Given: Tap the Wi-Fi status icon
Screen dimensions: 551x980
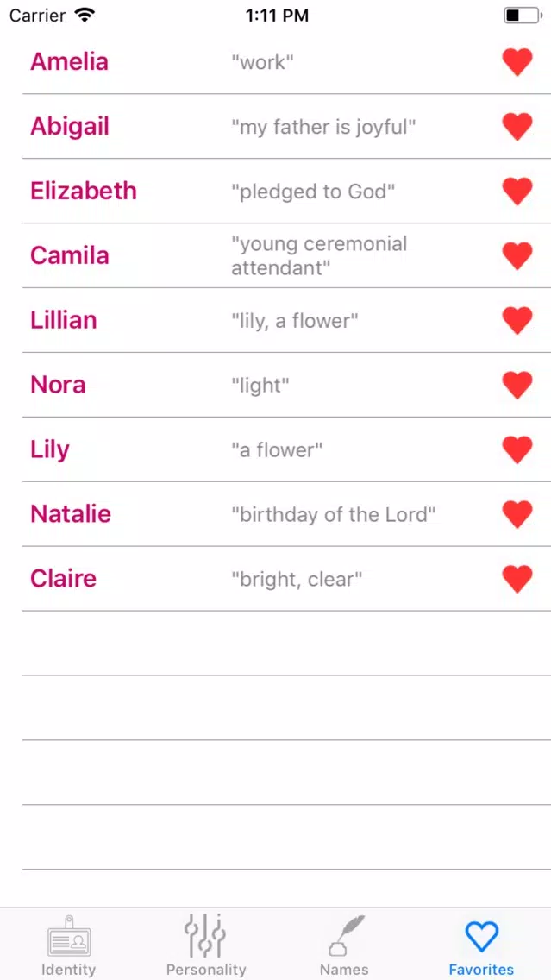Looking at the screenshot, I should pos(85,15).
